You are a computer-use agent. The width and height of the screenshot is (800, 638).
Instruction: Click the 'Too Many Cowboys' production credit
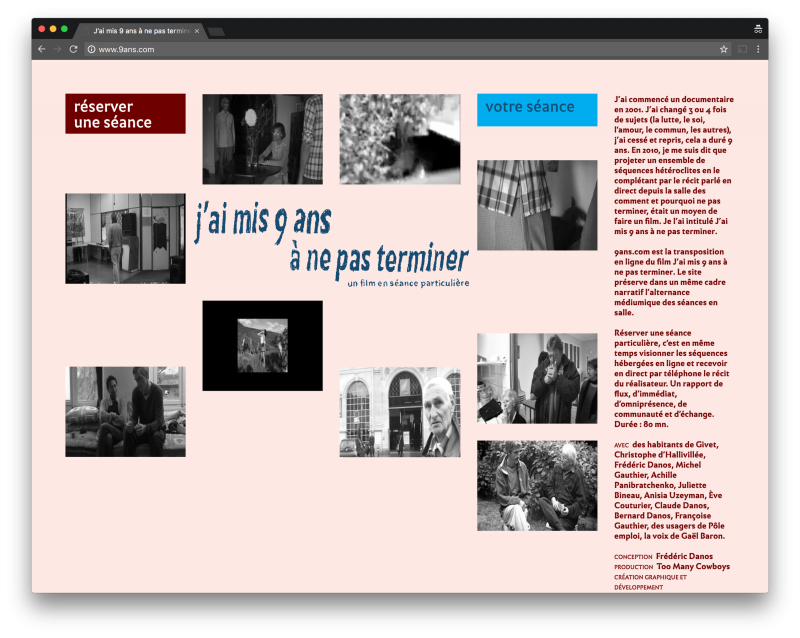click(x=695, y=566)
